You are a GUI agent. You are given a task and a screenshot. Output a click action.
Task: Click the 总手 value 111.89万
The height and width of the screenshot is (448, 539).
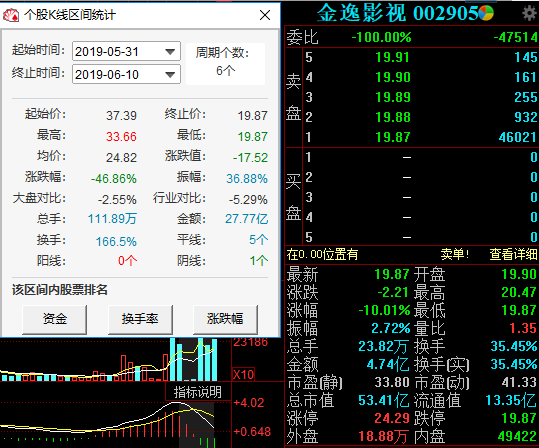point(112,219)
